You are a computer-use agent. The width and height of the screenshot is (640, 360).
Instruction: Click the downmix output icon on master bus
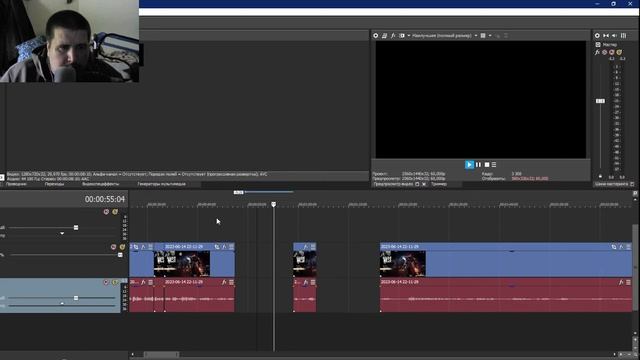pyautogui.click(x=606, y=36)
